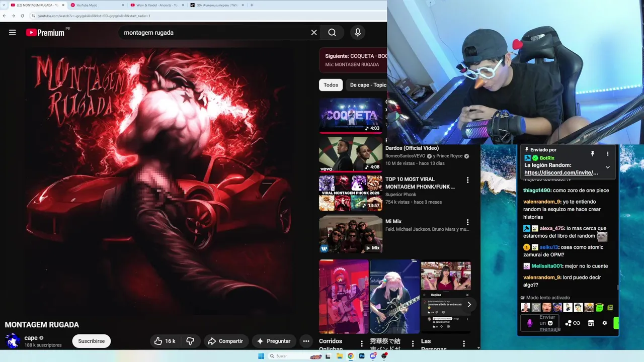The height and width of the screenshot is (362, 644).
Task: Open the Las Personas short thumbnail
Action: [x=446, y=297]
